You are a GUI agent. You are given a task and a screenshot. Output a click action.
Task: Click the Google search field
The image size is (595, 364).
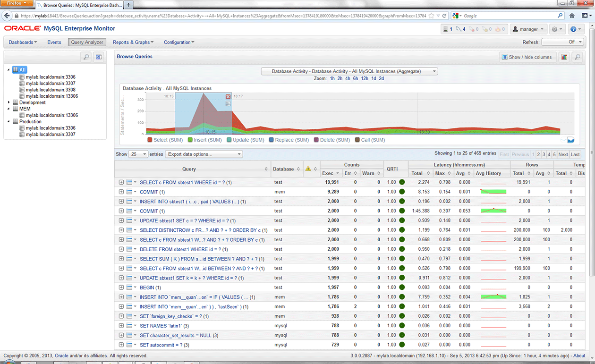(x=508, y=16)
